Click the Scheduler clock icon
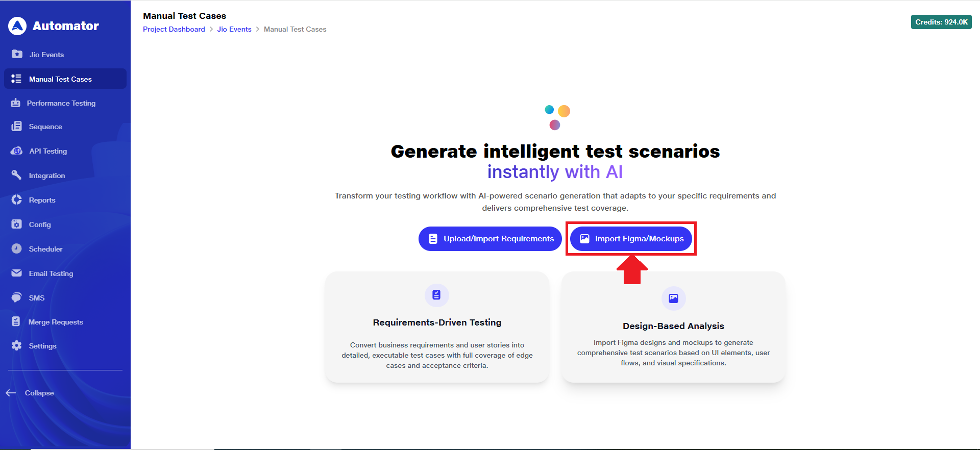The height and width of the screenshot is (450, 980). coord(17,249)
